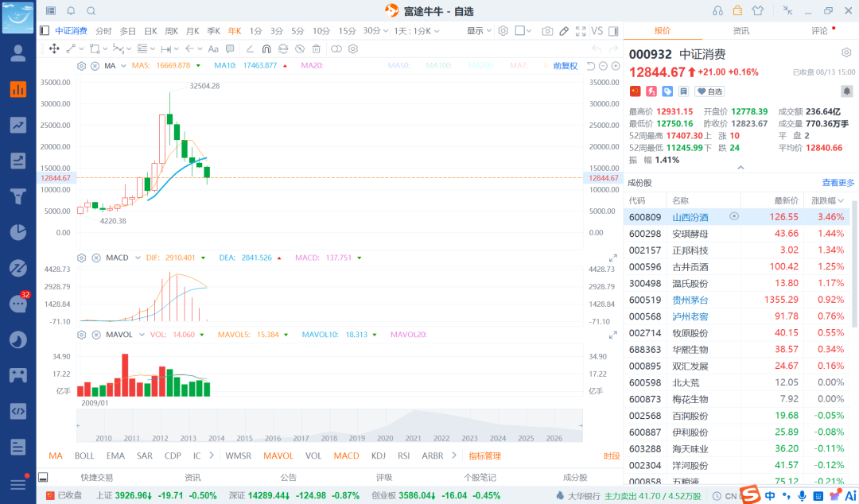The image size is (859, 504).
Task: Click the timeline overview navigator strip
Action: tap(329, 425)
